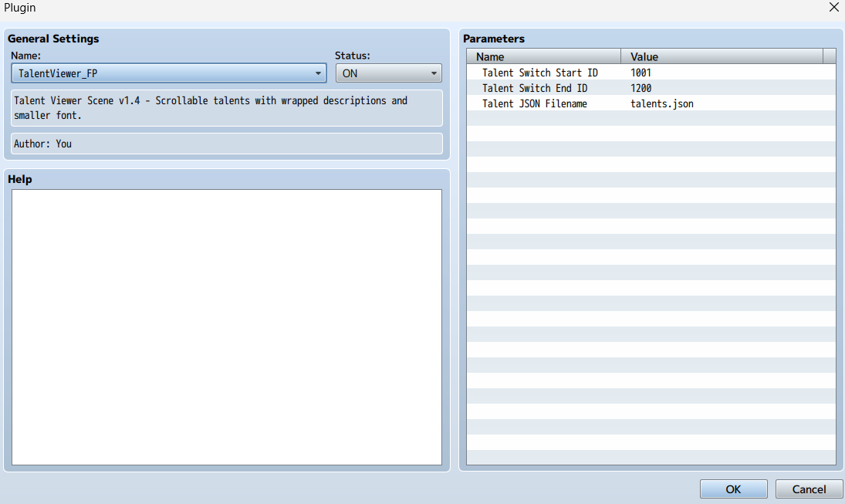Open the plugin Name combo box

[x=162, y=73]
